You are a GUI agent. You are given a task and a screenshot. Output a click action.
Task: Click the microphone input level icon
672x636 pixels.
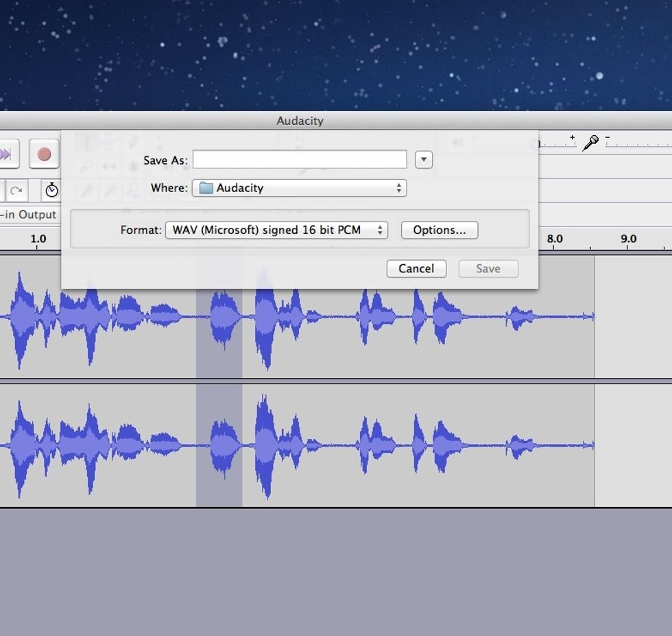(590, 143)
